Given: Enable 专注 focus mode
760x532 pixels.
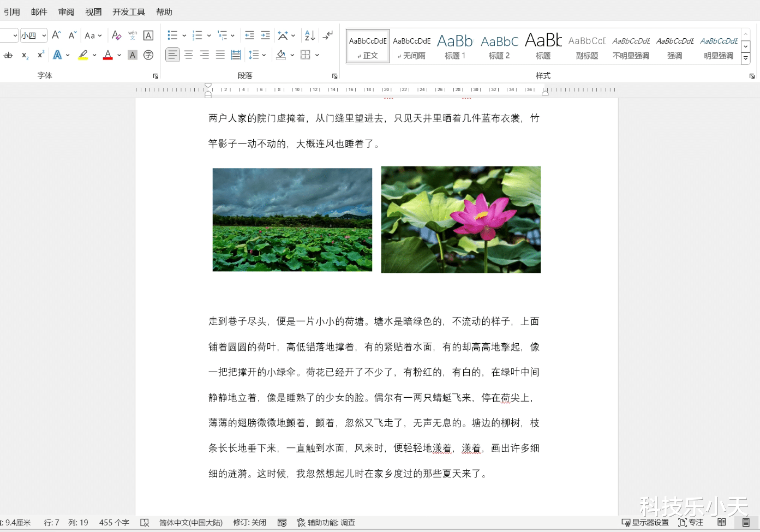Looking at the screenshot, I should pos(691,523).
